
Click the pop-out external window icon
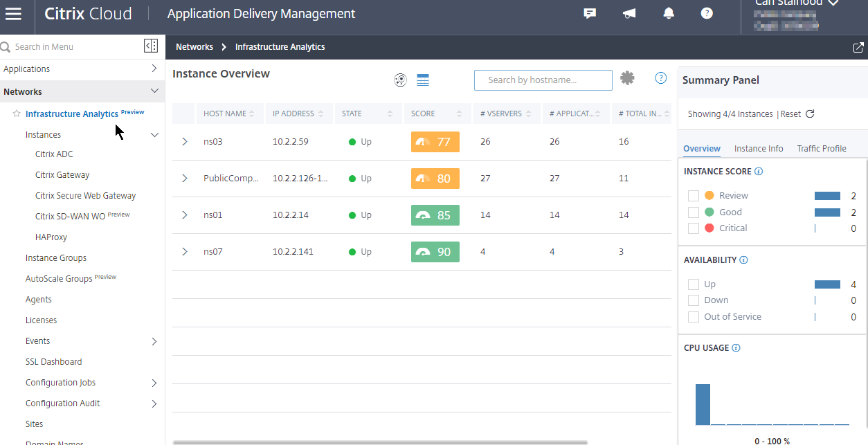pyautogui.click(x=858, y=47)
